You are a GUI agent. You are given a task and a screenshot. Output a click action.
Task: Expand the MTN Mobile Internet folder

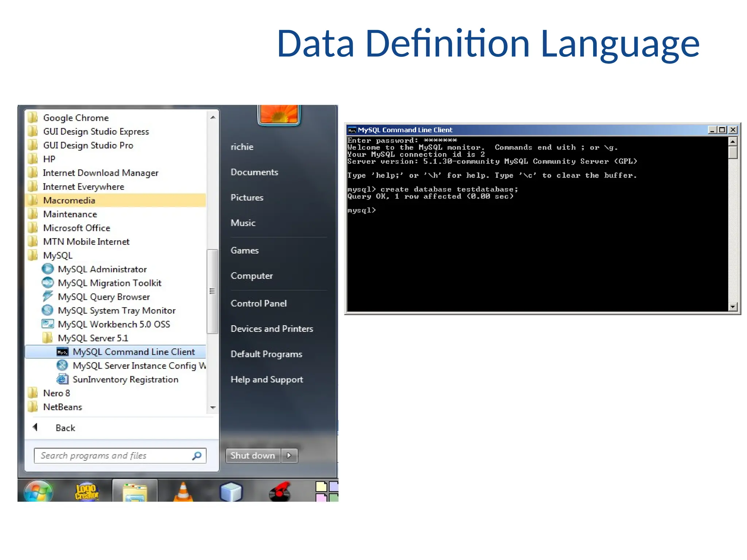tap(79, 242)
